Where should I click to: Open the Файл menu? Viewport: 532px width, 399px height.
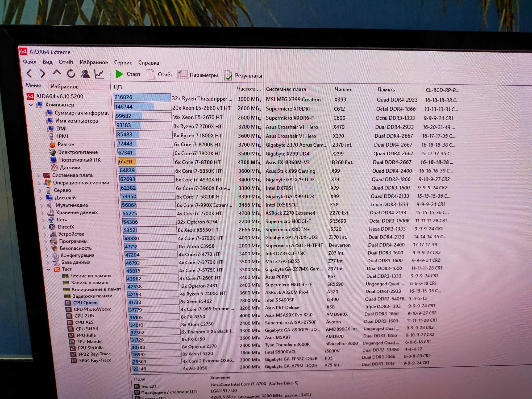tap(30, 62)
